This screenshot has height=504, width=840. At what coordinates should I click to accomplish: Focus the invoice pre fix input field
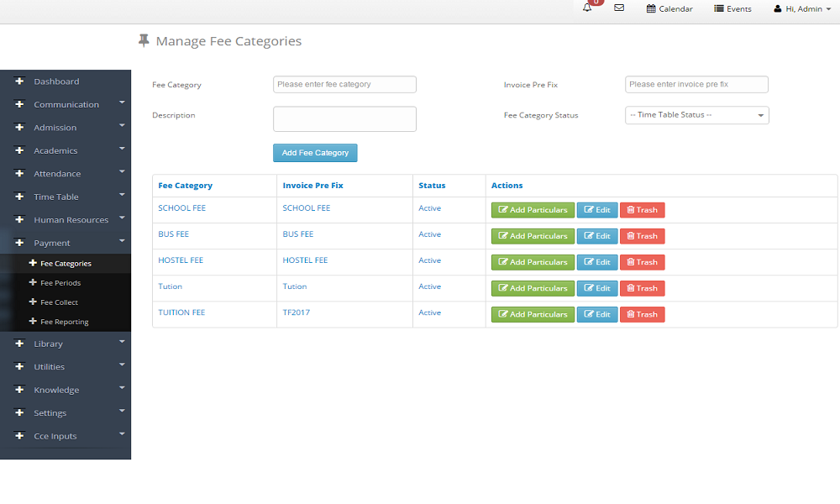tap(696, 84)
